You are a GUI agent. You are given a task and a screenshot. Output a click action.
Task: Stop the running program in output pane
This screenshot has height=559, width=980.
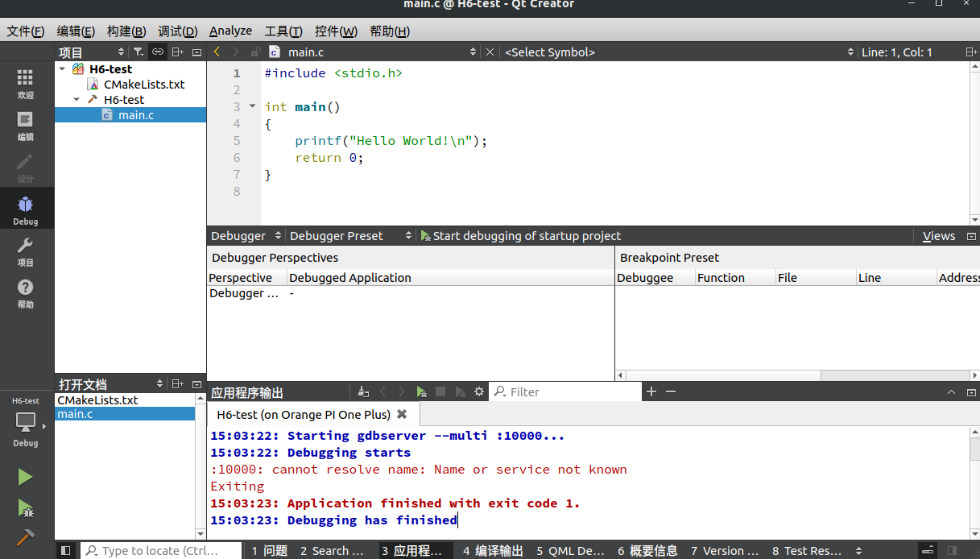(440, 391)
